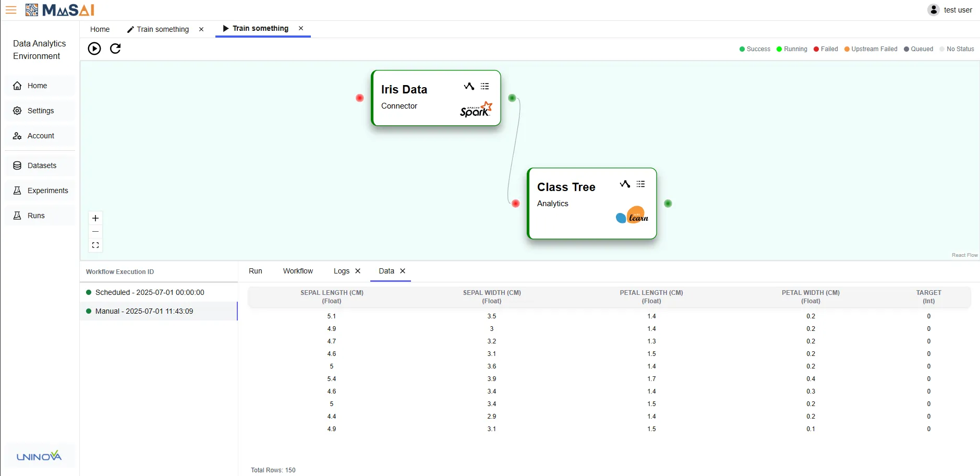Run the workflow with the play button

pyautogui.click(x=94, y=49)
